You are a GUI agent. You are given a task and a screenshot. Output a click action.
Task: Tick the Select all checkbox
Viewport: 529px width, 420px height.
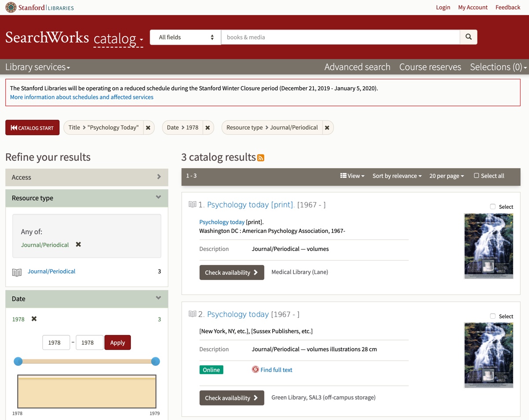pos(476,176)
